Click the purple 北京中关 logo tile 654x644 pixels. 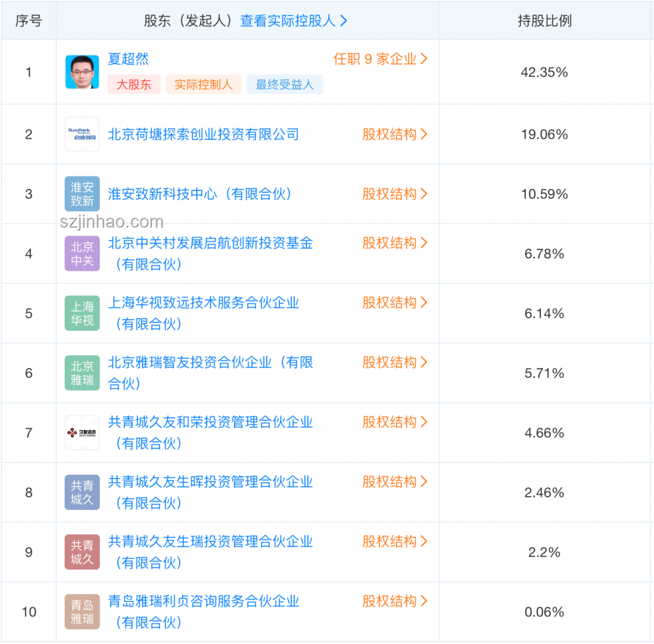82,254
